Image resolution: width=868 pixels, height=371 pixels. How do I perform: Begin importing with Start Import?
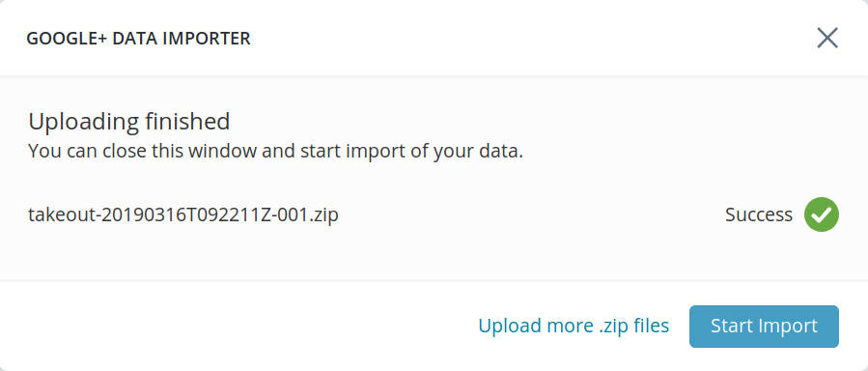(x=764, y=327)
